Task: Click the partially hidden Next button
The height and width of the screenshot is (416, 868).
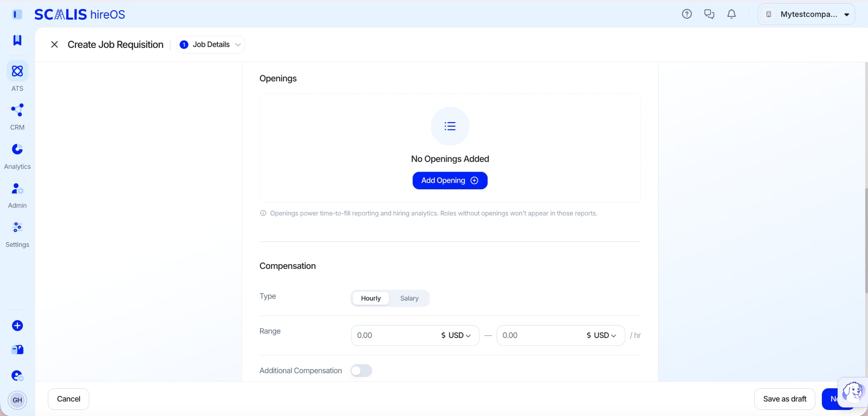Action: click(831, 399)
